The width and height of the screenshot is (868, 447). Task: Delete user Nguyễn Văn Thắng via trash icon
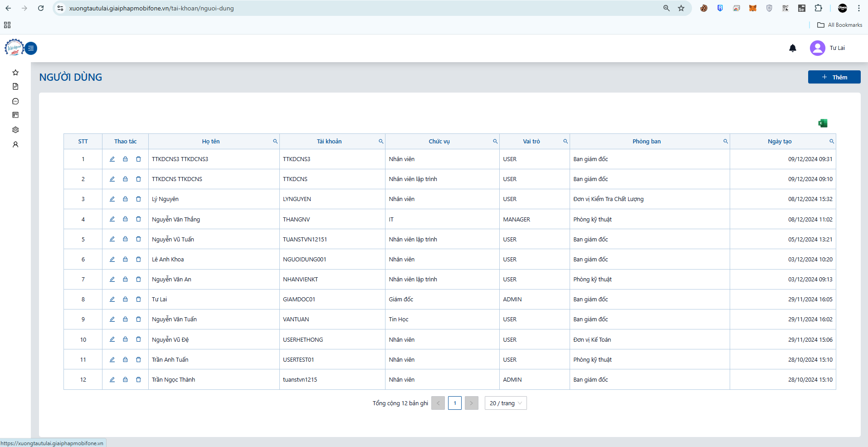pos(138,219)
